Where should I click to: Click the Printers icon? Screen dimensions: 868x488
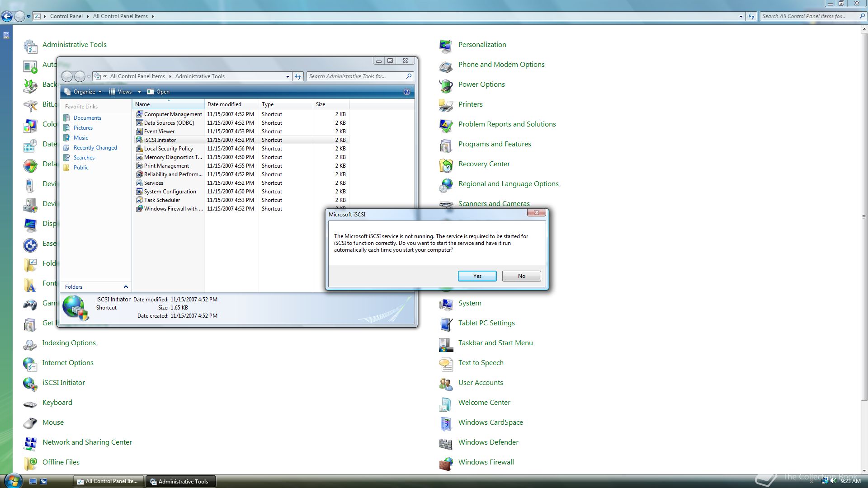coord(446,105)
